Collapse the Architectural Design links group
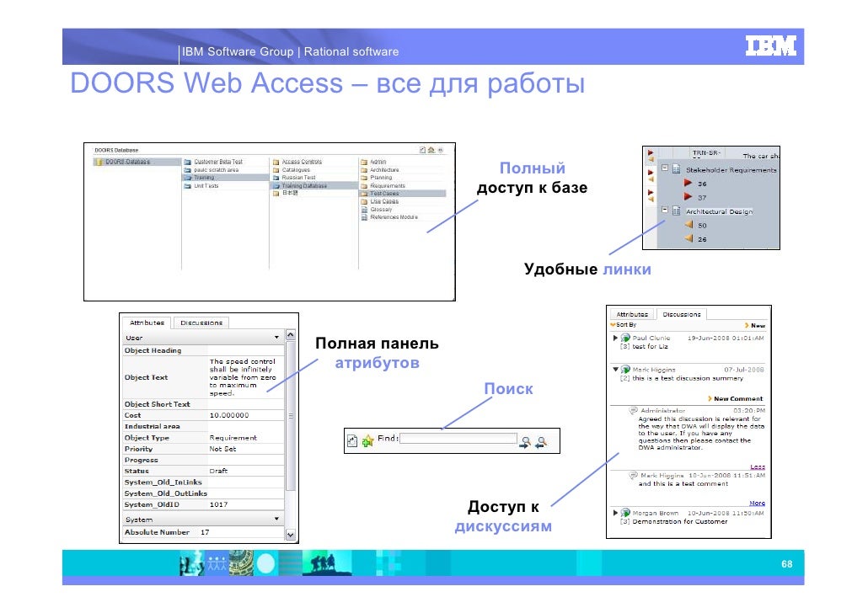The image size is (868, 613). pyautogui.click(x=665, y=210)
